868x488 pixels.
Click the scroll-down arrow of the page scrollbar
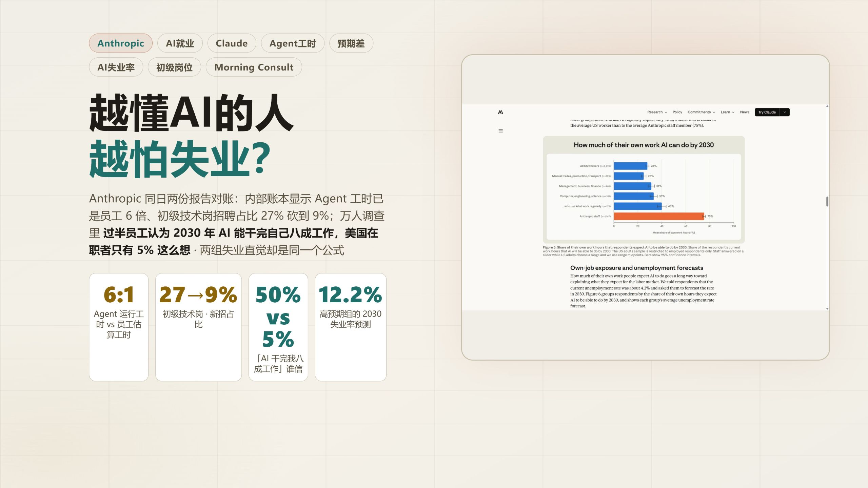pyautogui.click(x=827, y=309)
